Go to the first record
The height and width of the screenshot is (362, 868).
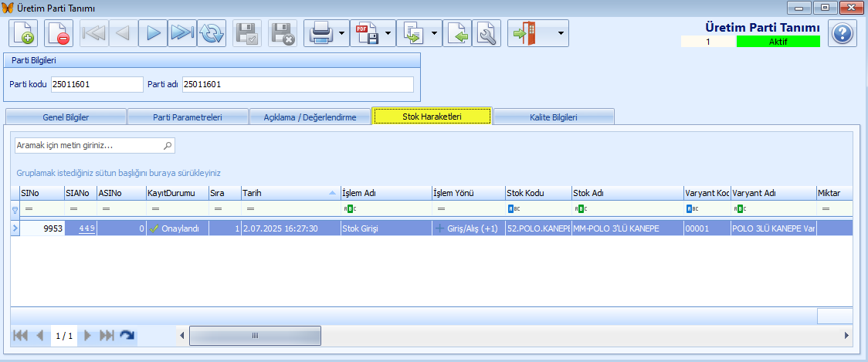pyautogui.click(x=94, y=33)
